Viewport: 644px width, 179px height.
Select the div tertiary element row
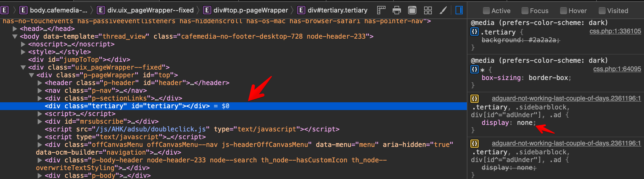(x=233, y=106)
